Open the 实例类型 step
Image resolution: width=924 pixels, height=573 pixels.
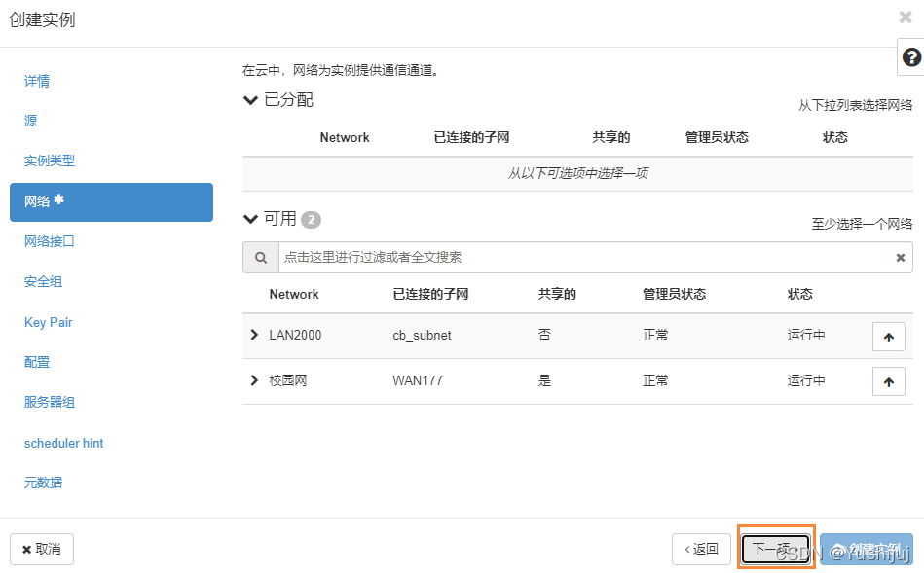click(x=50, y=161)
